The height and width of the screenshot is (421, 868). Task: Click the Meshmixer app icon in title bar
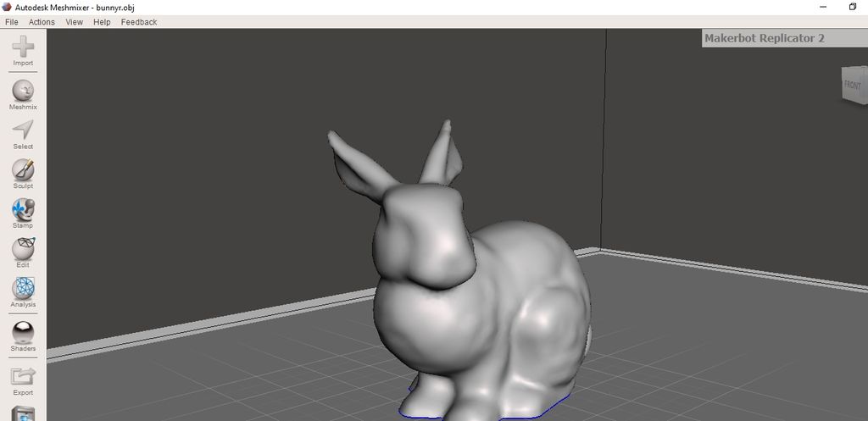click(x=8, y=7)
